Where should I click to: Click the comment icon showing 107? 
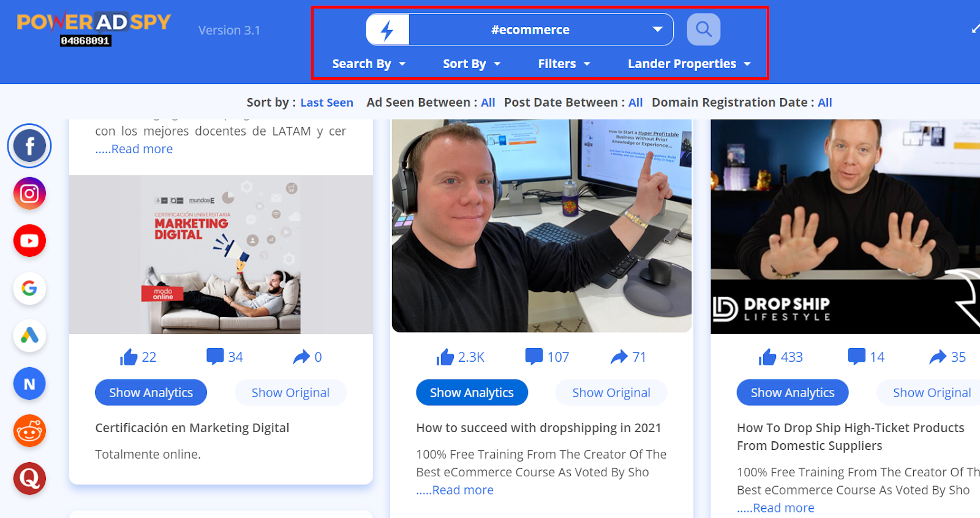click(534, 357)
